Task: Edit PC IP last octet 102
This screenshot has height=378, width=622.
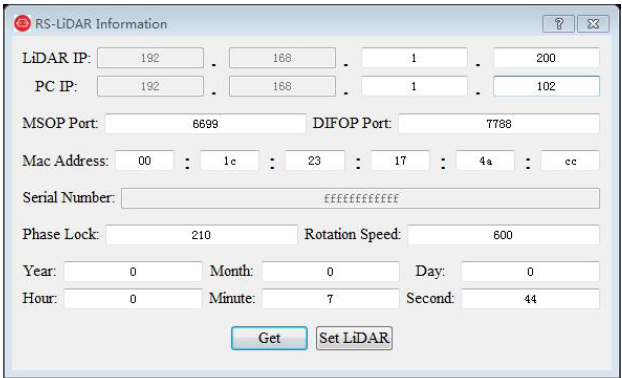Action: tap(546, 86)
